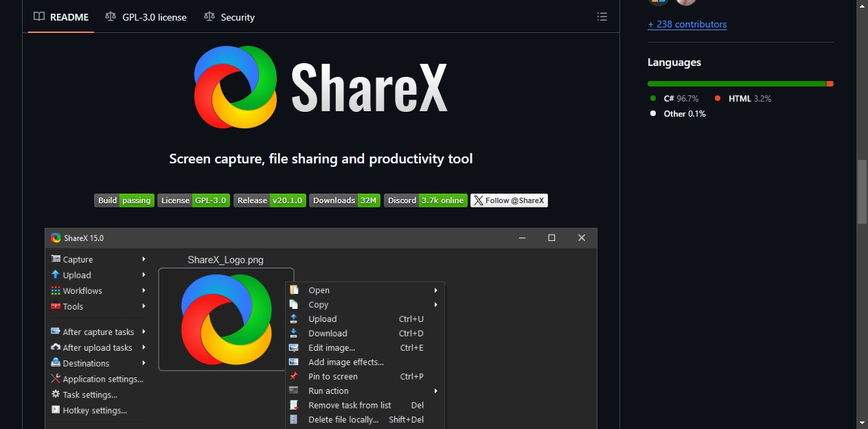
Task: Click the large ShareX logo image
Action: (321, 87)
